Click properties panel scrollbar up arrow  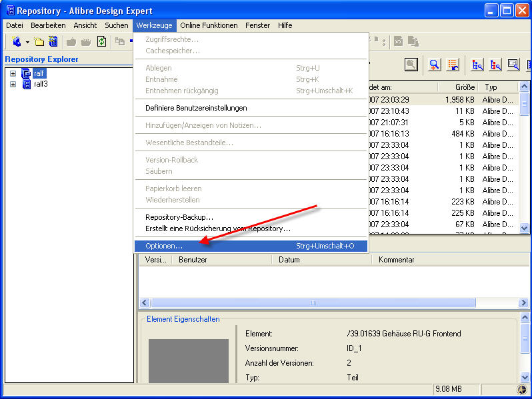click(x=525, y=318)
